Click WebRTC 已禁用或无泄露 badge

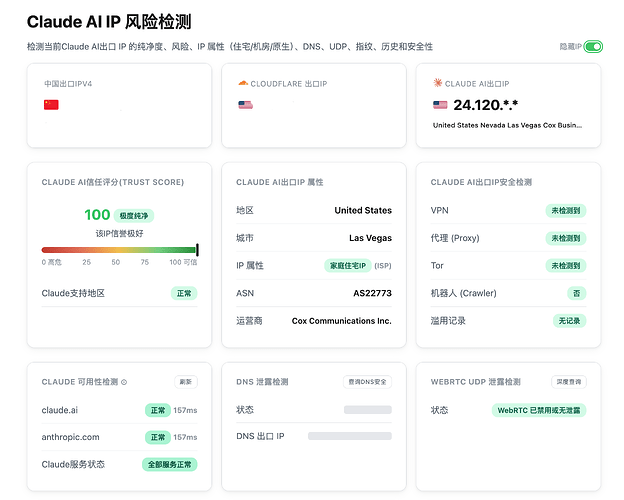click(x=539, y=410)
